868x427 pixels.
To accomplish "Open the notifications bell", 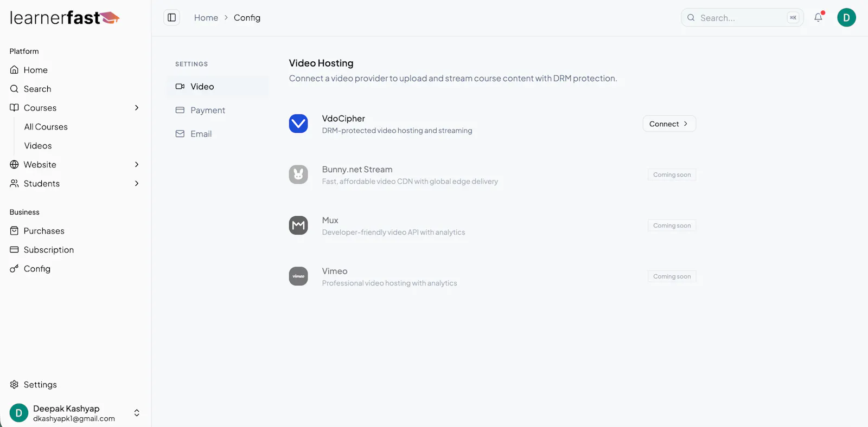I will (x=818, y=17).
